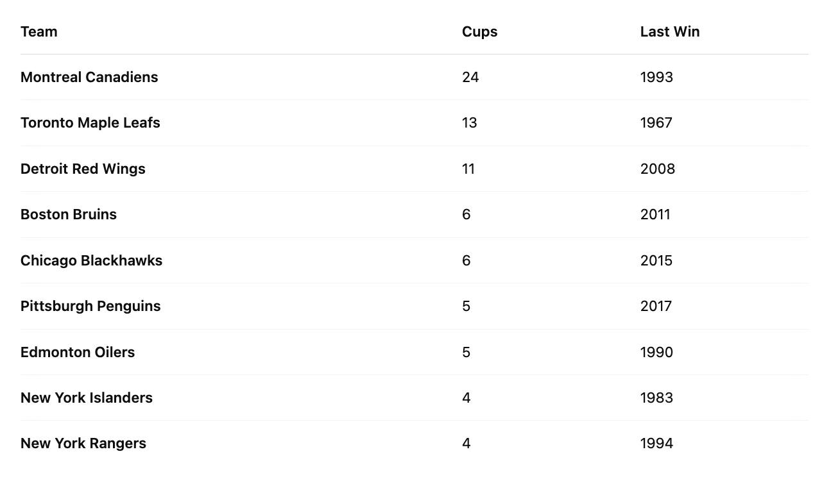The image size is (822, 504).
Task: Click the 2008 last win year
Action: pyautogui.click(x=658, y=169)
